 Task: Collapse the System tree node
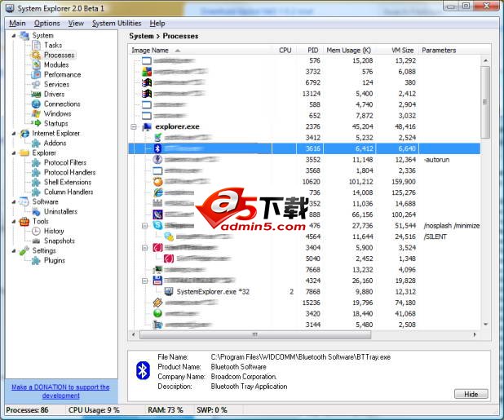(14, 36)
